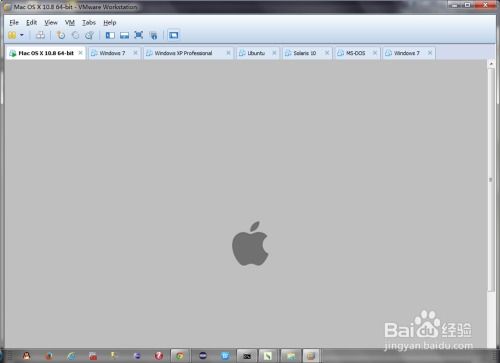
Task: Select the MS-DOS tab
Action: (x=355, y=53)
